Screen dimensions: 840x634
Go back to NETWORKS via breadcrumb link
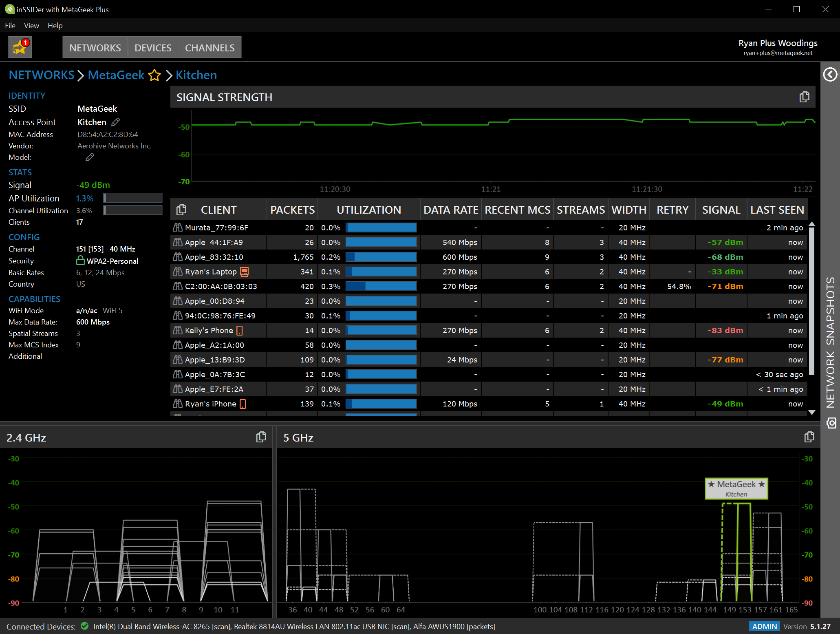[41, 75]
